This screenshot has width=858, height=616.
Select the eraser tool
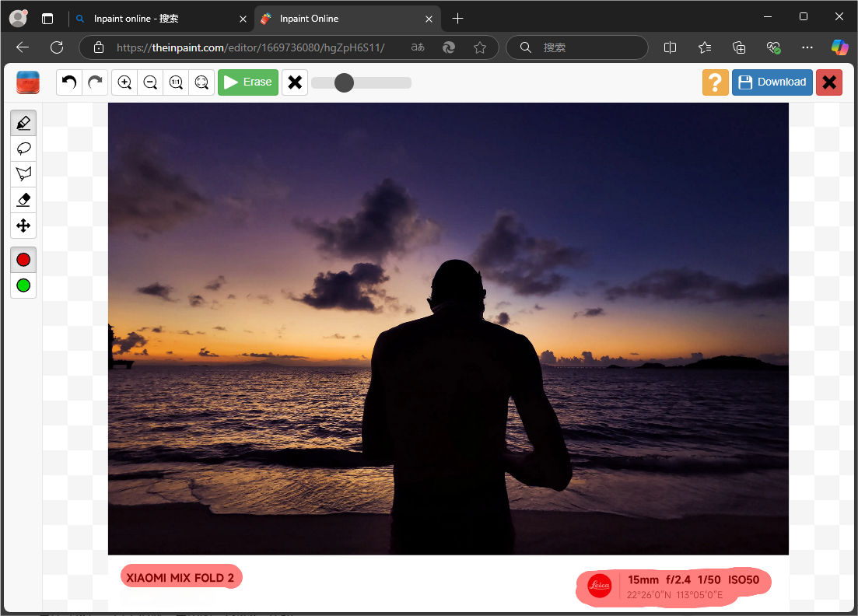[23, 200]
